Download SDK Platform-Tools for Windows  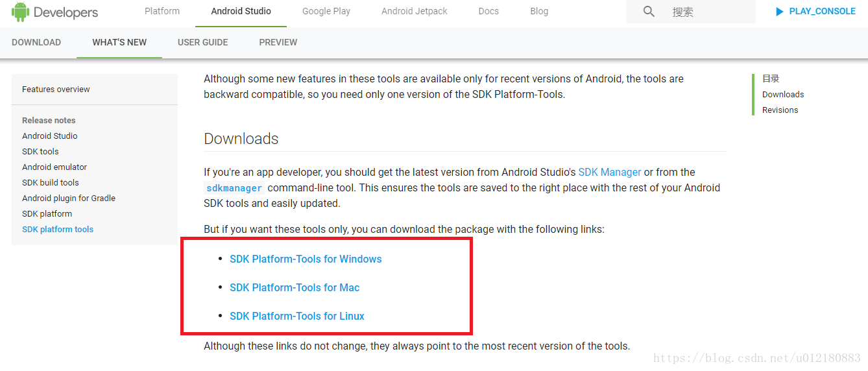306,259
